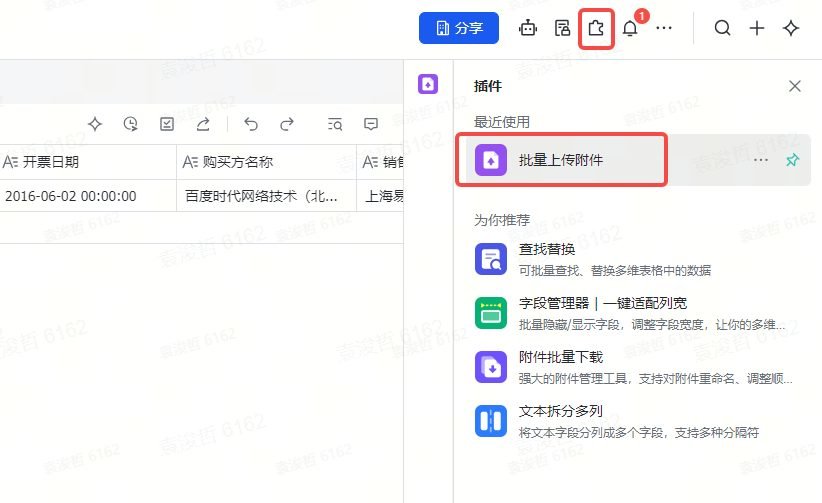Redo the last action
This screenshot has height=503, width=822.
[287, 124]
